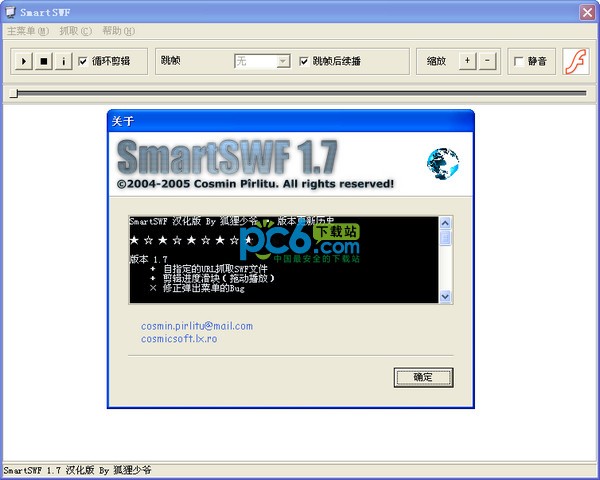Click the play button in the toolbar

24,61
